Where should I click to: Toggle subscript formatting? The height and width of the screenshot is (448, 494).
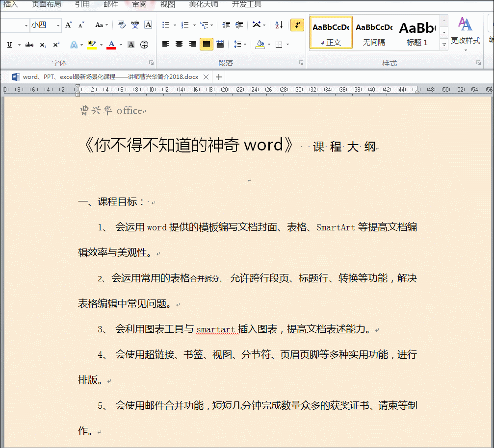[43, 45]
